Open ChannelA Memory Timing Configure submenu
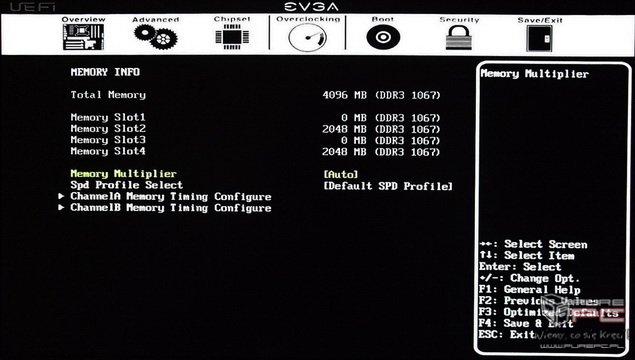 [171, 197]
